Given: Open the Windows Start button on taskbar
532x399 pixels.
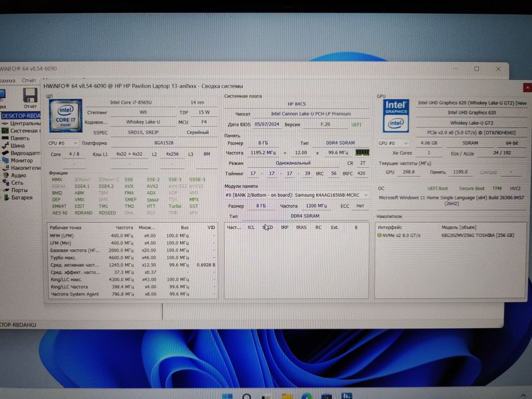Looking at the screenshot, I should click(227, 396).
